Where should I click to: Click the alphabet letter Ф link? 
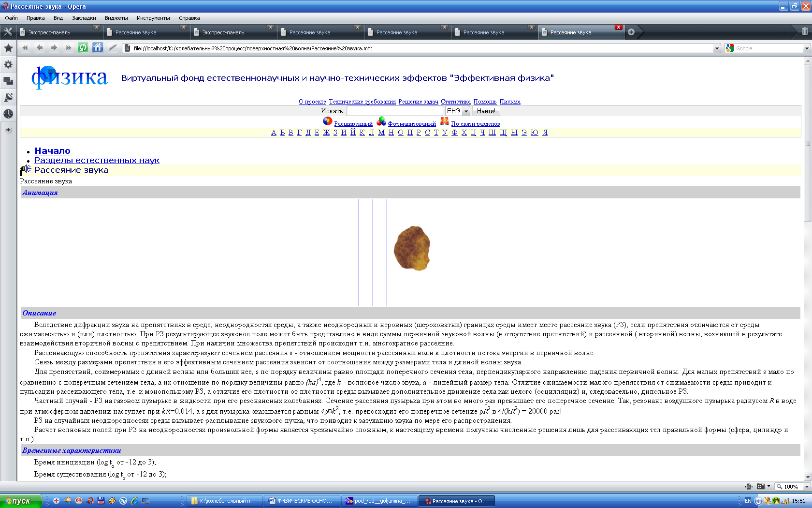click(454, 133)
